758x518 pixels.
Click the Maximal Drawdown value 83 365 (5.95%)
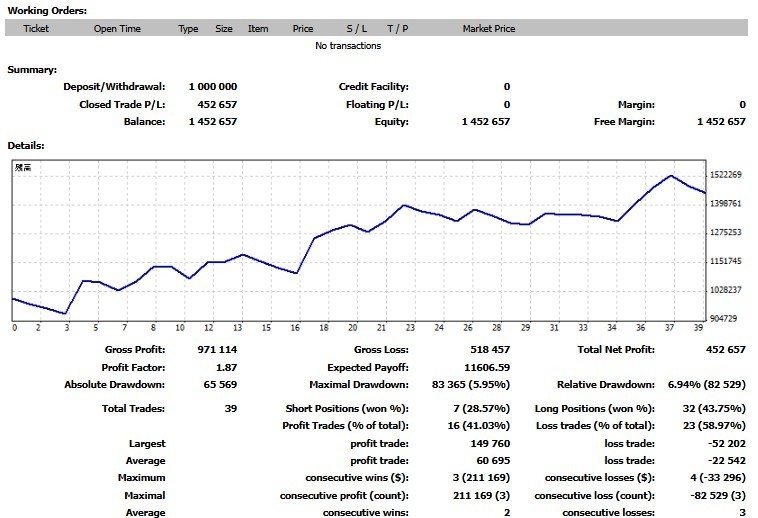470,384
